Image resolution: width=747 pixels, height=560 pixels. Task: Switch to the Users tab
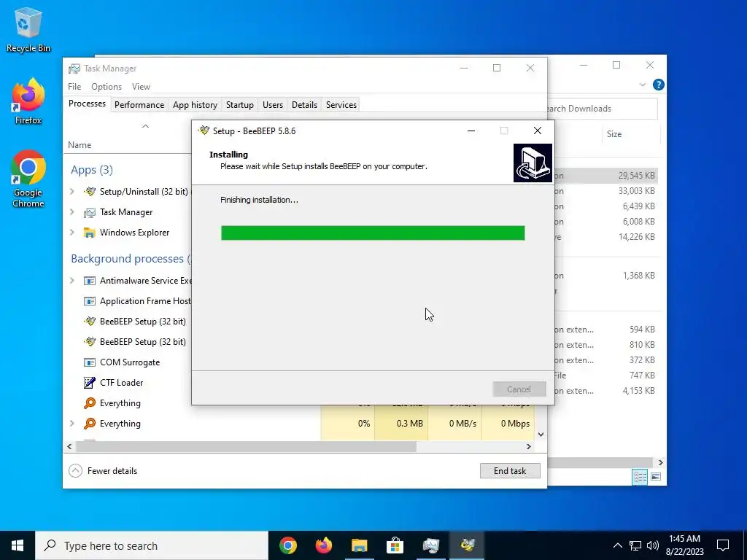click(273, 105)
